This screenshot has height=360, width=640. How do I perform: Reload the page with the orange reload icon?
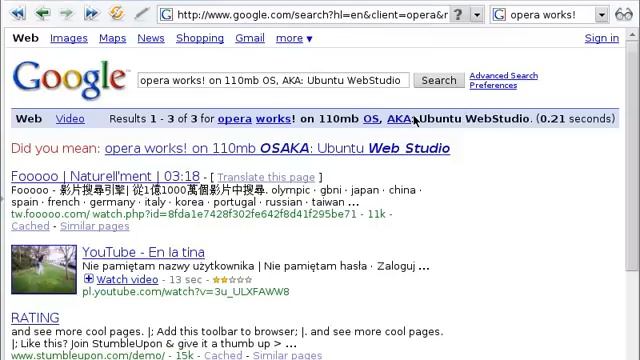coord(116,13)
